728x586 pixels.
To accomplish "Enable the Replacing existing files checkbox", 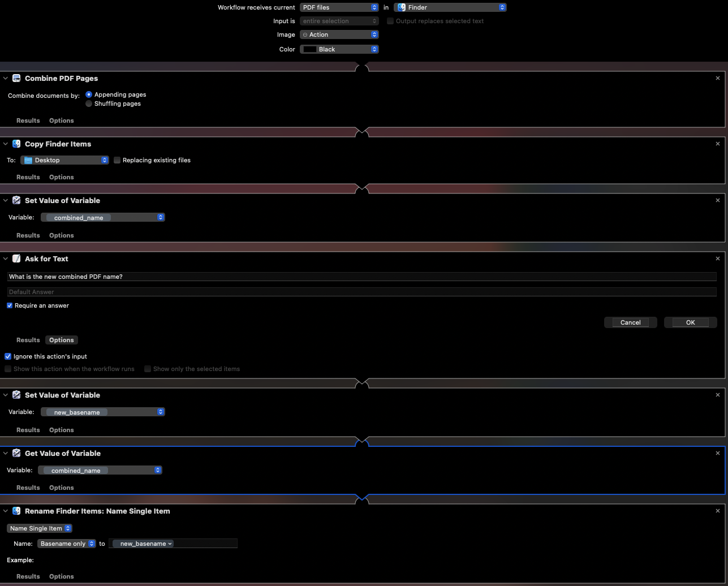I will tap(117, 160).
